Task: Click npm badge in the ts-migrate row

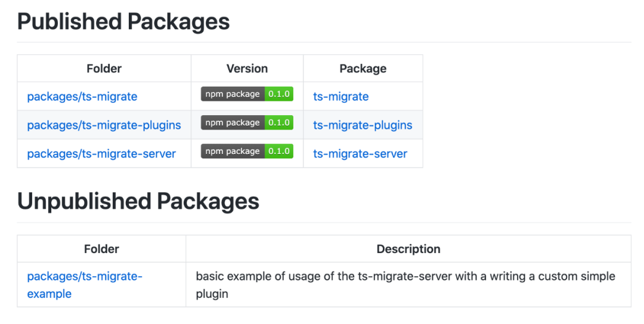Action: [247, 94]
